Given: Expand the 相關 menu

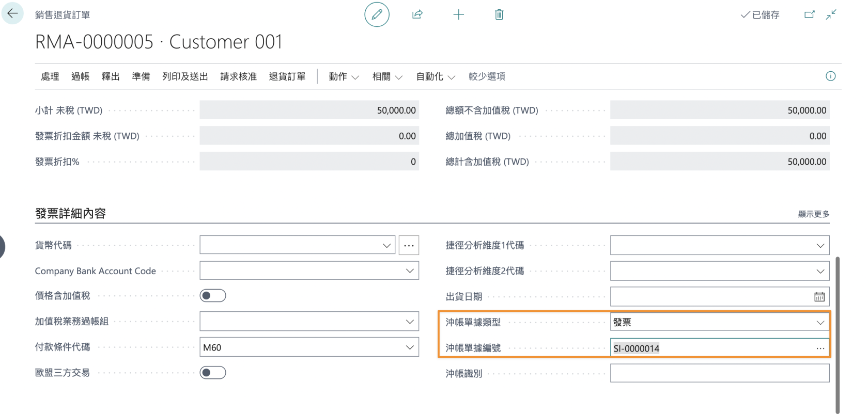Looking at the screenshot, I should coord(387,76).
